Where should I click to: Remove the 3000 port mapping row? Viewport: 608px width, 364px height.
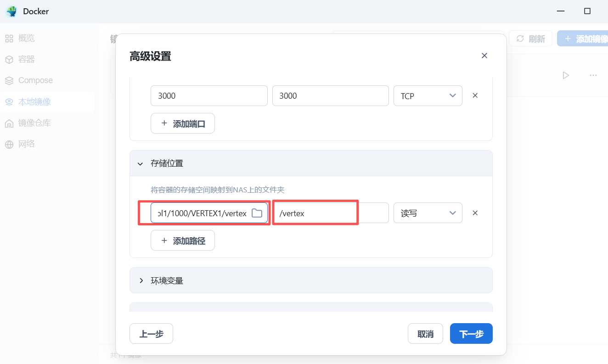[475, 95]
